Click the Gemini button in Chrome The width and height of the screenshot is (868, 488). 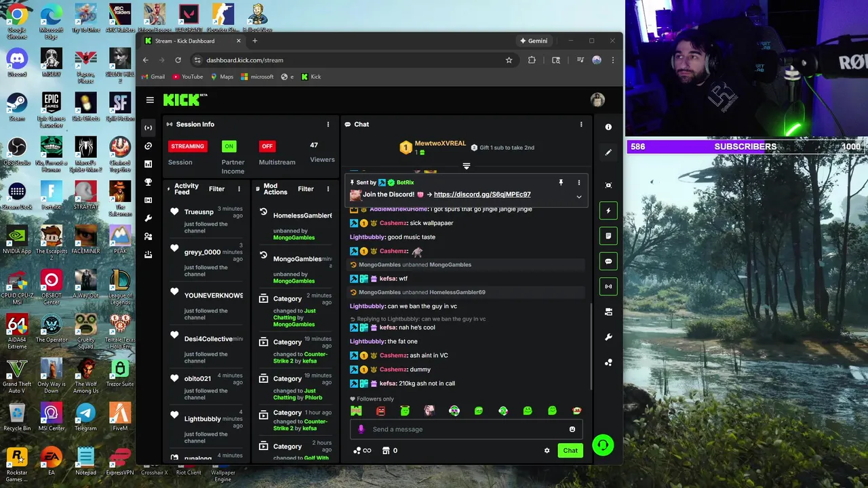(x=534, y=41)
